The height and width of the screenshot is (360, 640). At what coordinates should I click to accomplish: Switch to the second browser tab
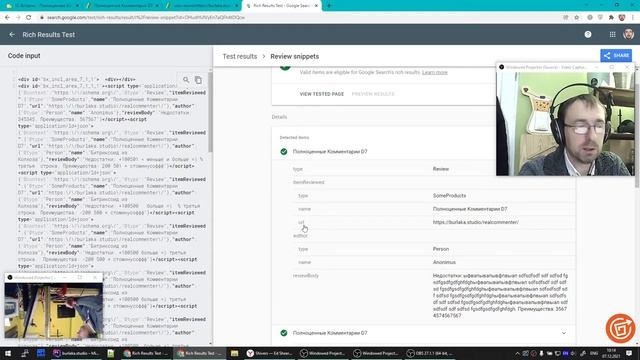122,6
